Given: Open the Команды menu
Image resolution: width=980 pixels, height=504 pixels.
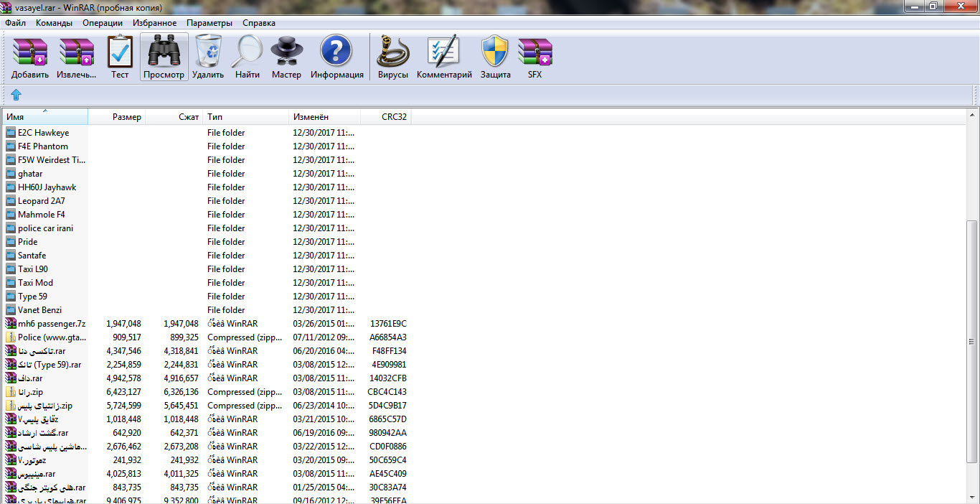Looking at the screenshot, I should coord(54,23).
